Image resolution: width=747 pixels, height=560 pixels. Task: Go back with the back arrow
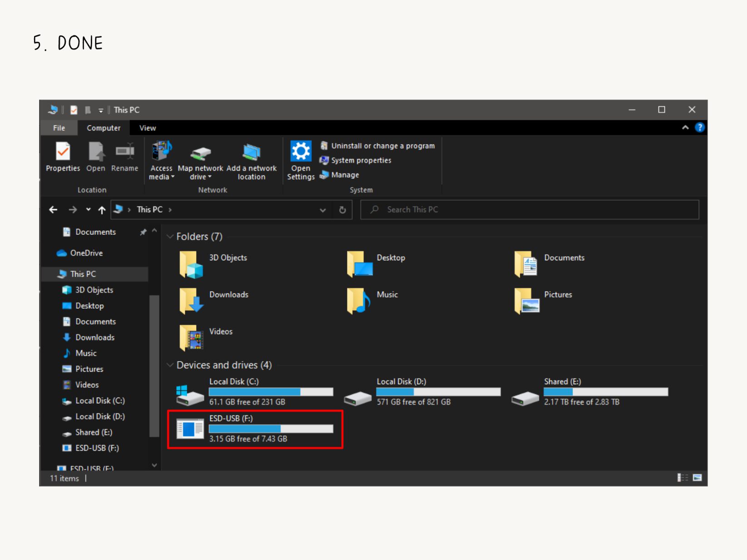pos(53,209)
